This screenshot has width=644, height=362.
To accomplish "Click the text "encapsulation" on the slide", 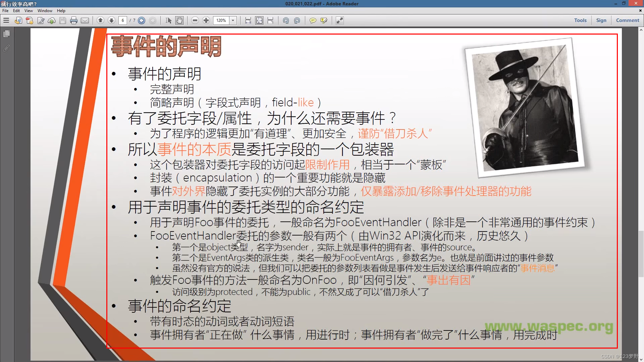I will (x=217, y=178).
